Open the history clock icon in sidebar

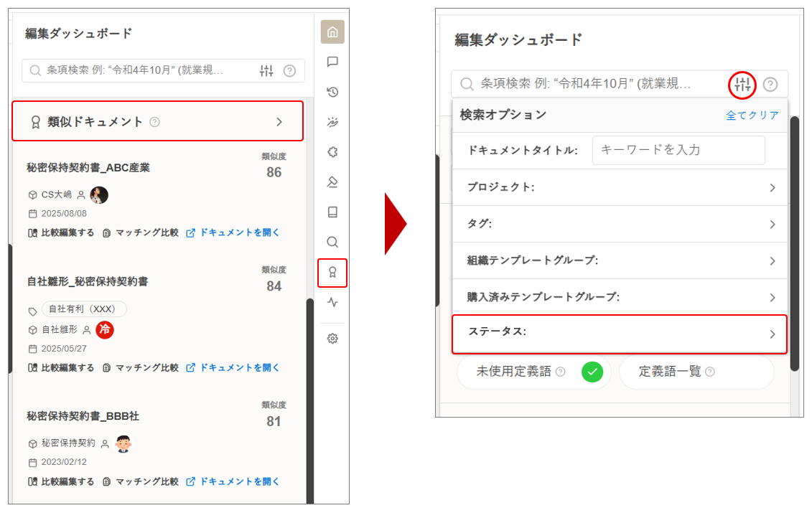point(332,92)
